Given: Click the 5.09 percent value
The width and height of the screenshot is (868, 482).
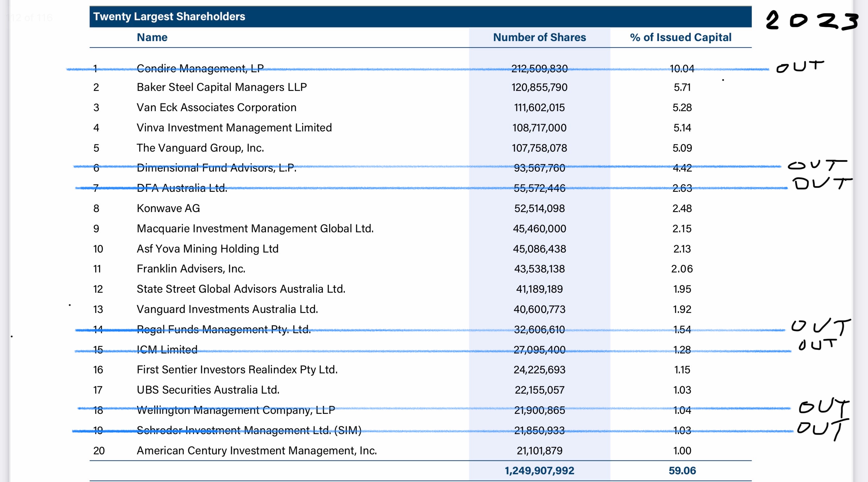Looking at the screenshot, I should (682, 148).
